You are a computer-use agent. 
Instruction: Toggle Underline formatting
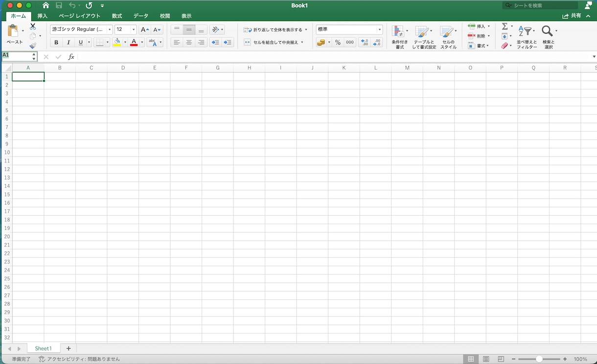81,43
